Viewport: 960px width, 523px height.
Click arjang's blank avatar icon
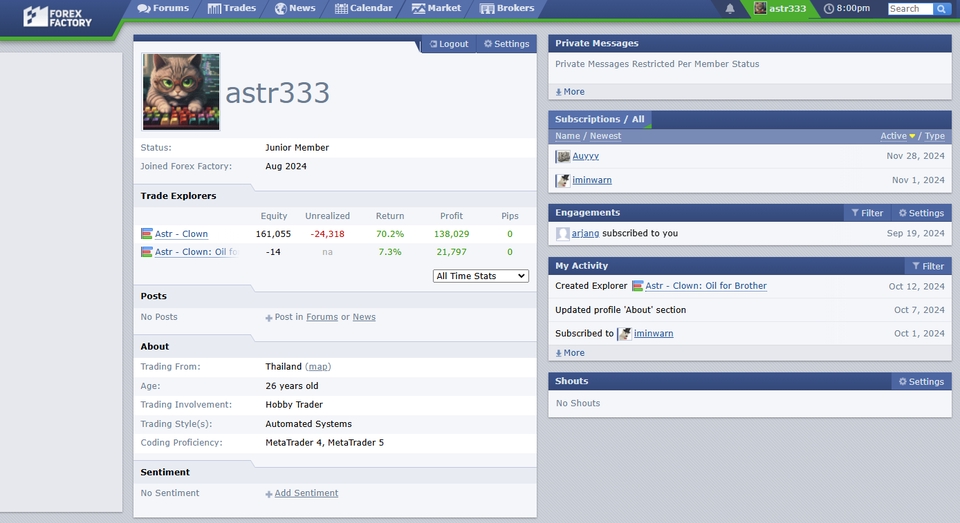click(x=563, y=233)
